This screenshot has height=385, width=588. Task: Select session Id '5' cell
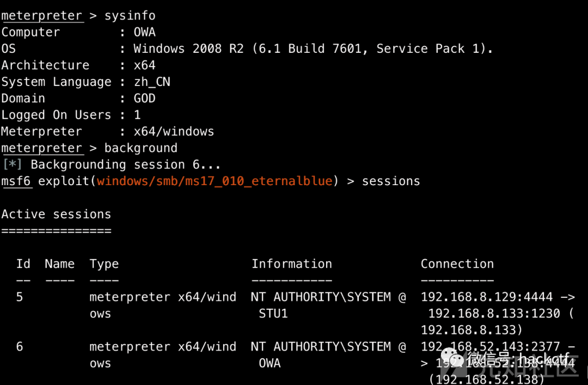click(x=20, y=297)
